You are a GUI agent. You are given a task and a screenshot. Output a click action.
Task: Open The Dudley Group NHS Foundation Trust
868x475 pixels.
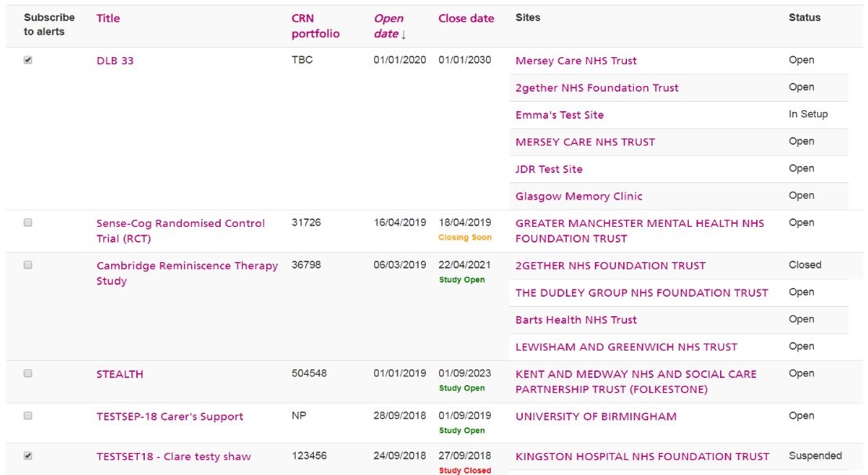[x=641, y=293]
